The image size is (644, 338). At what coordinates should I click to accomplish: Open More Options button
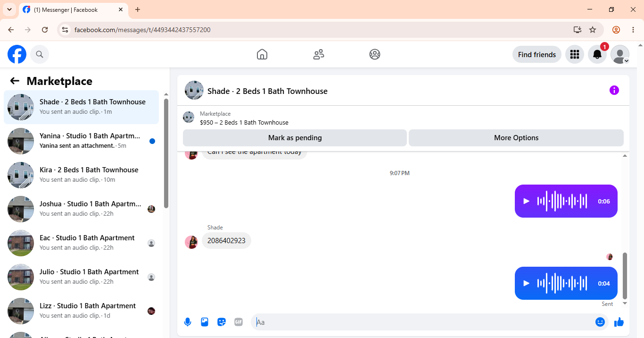click(x=516, y=138)
